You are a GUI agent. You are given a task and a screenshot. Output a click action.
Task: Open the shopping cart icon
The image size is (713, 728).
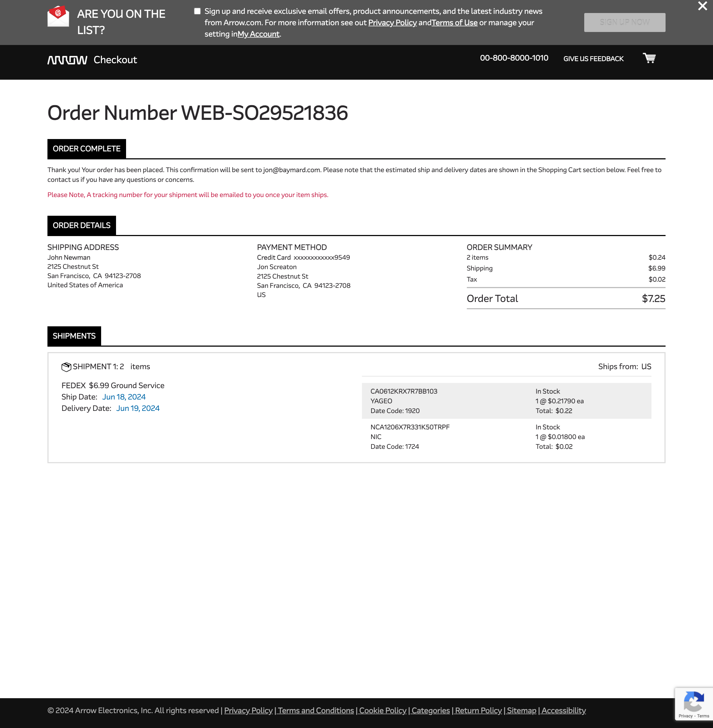(649, 58)
